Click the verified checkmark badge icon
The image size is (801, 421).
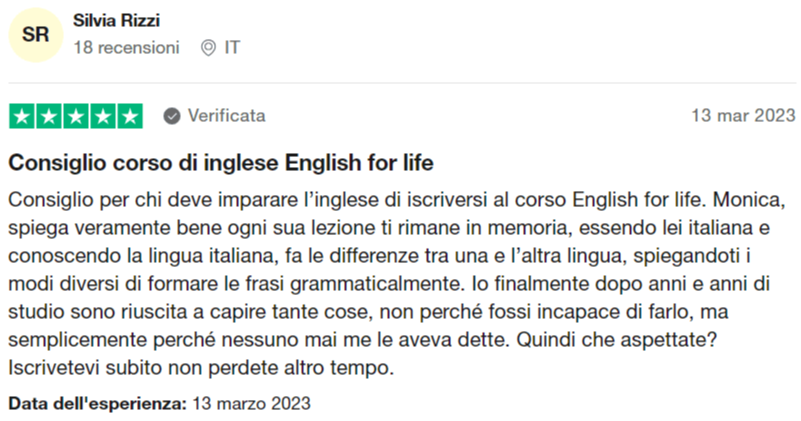click(x=172, y=116)
